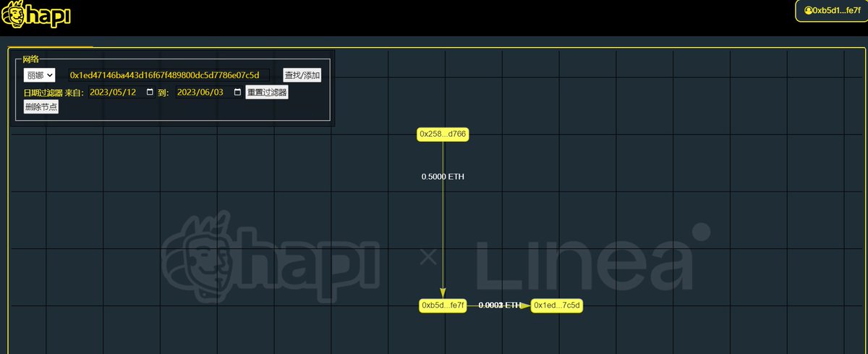Screen dimensions: 868x354
Task: Open calendar picker of the 来自 date
Action: point(150,93)
